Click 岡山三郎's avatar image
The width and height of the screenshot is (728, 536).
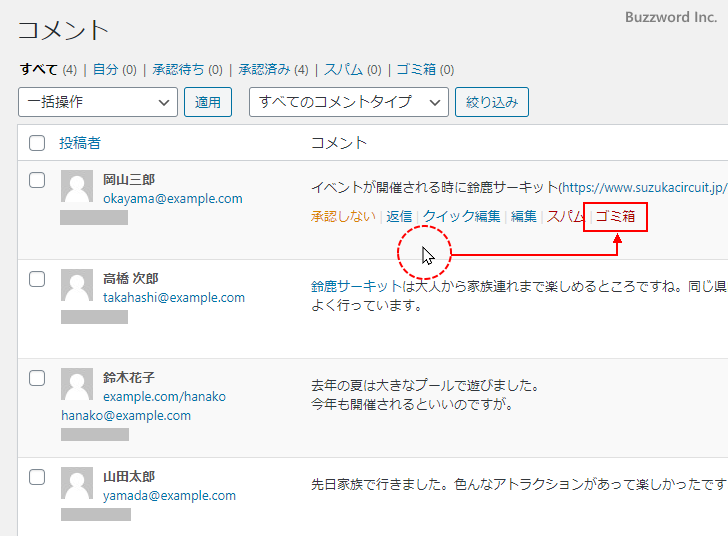click(77, 187)
